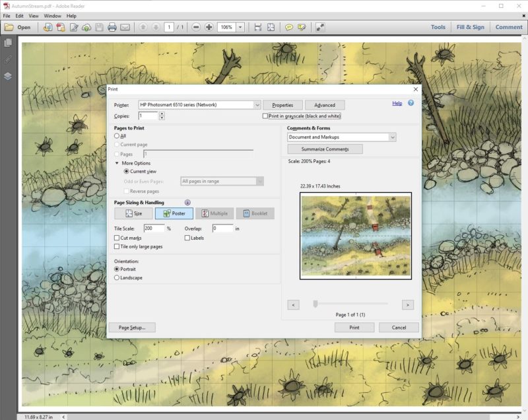528x420 pixels.
Task: Click the Edit/sign document toolbar icon
Action: click(74, 27)
